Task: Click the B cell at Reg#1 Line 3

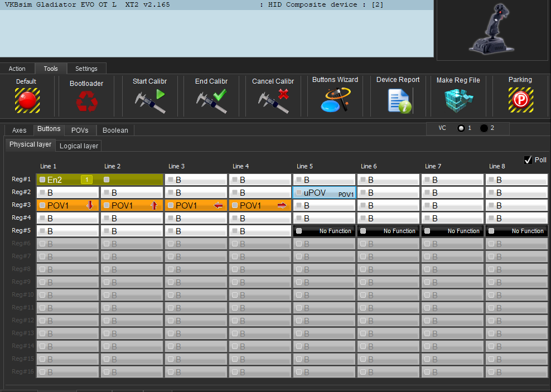Action: [x=196, y=180]
